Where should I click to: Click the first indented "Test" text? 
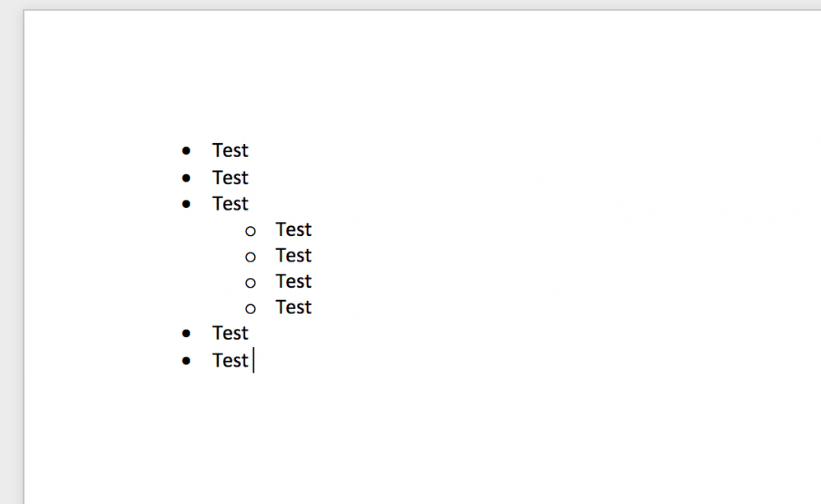pyautogui.click(x=294, y=229)
